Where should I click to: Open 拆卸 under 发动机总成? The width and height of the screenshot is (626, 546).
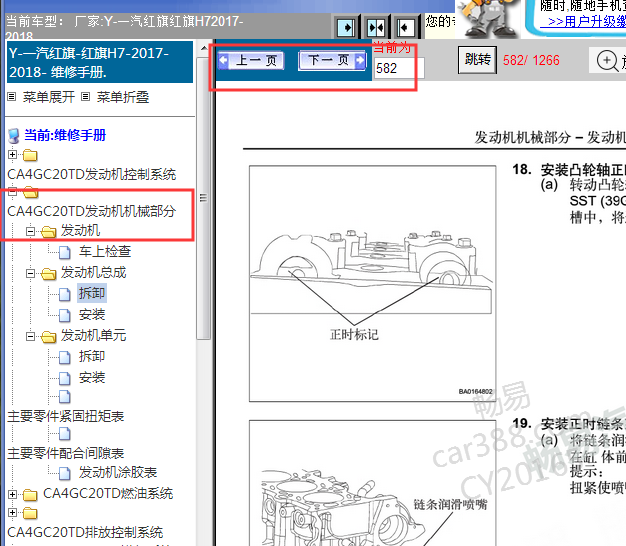tap(92, 293)
